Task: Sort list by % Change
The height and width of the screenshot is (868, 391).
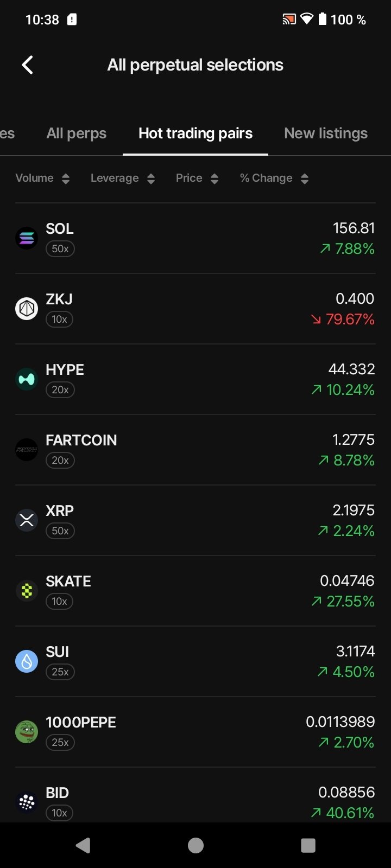Action: 274,178
